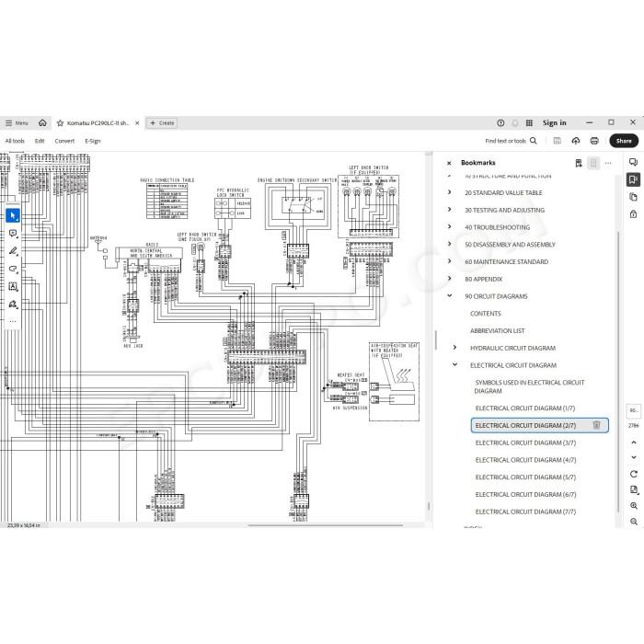Click the Create new tab button
Viewport: 644px width, 644px height.
click(162, 122)
